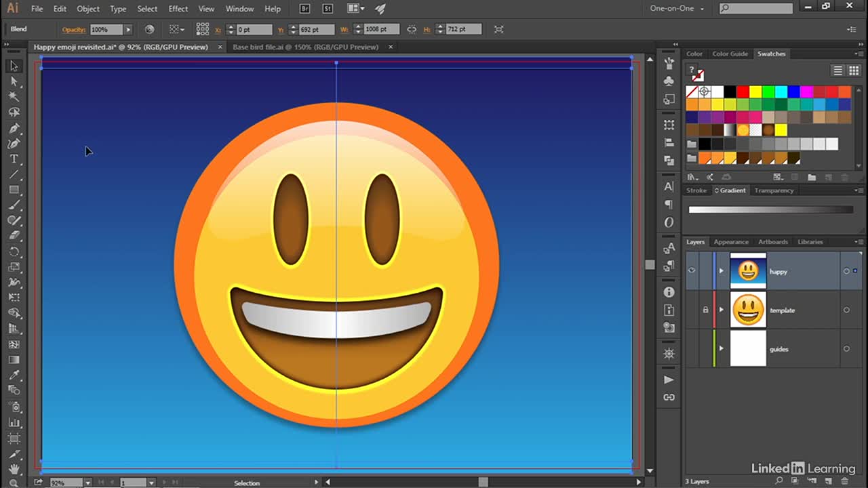This screenshot has height=488, width=868.
Task: Switch to the Color Guide tab
Action: pos(730,54)
